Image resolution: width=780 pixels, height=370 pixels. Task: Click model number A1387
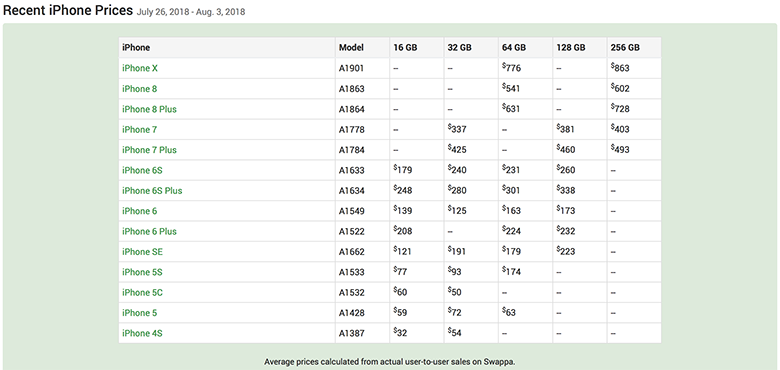click(x=352, y=333)
